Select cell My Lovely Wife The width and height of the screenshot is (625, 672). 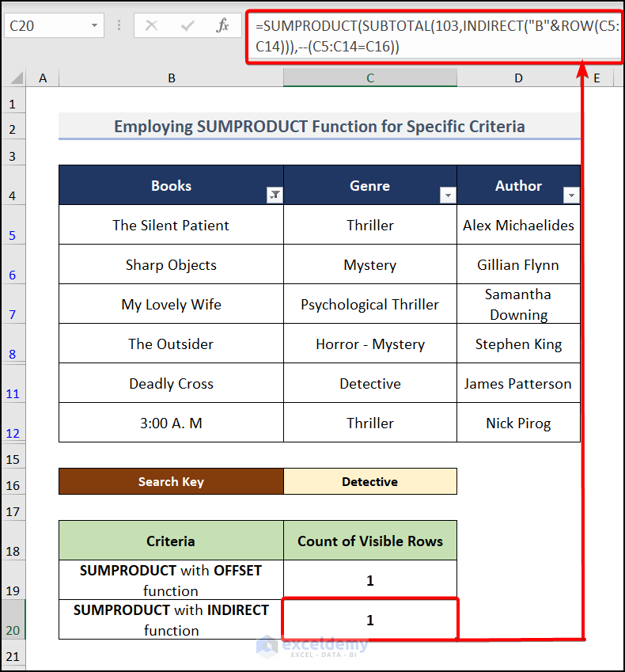click(172, 304)
